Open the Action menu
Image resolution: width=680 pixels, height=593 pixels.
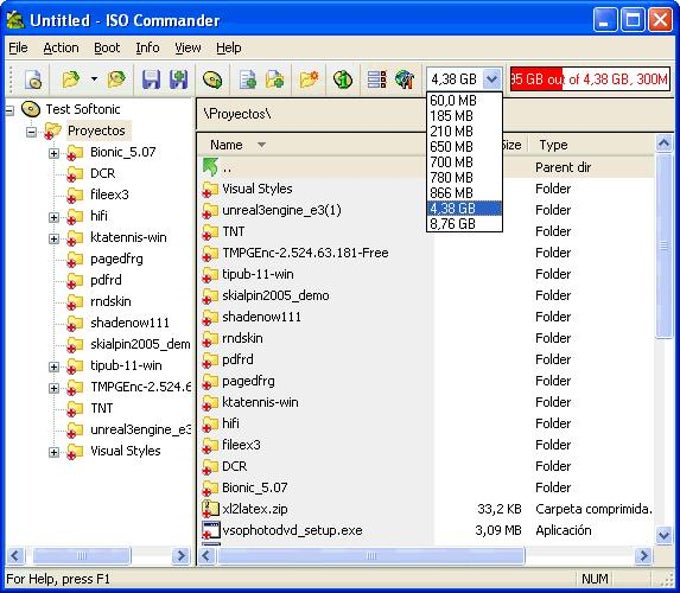[61, 48]
